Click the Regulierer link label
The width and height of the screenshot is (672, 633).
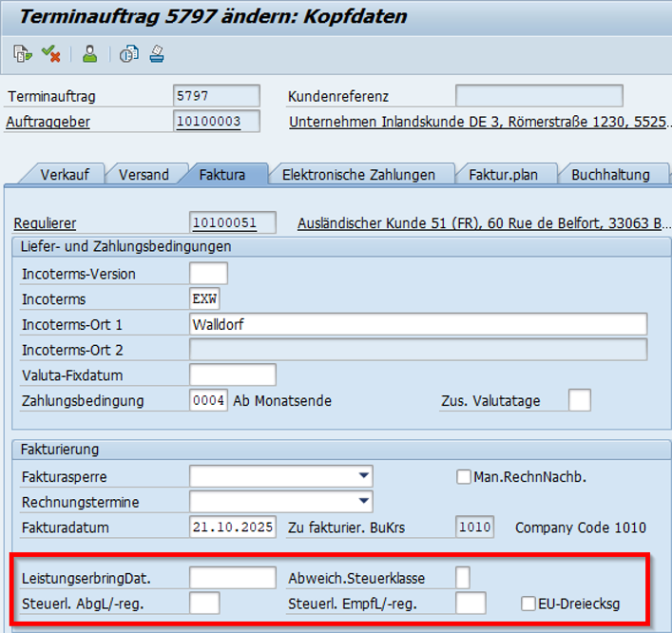click(45, 223)
